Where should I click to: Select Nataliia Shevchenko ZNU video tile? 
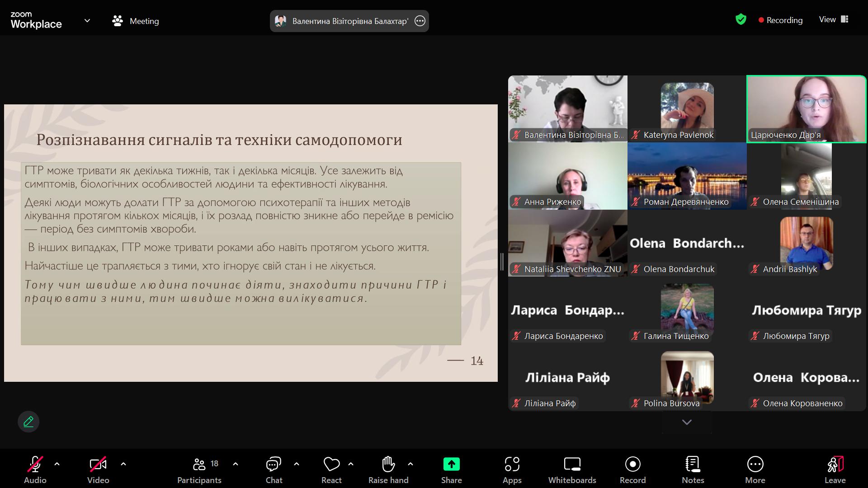pyautogui.click(x=568, y=243)
